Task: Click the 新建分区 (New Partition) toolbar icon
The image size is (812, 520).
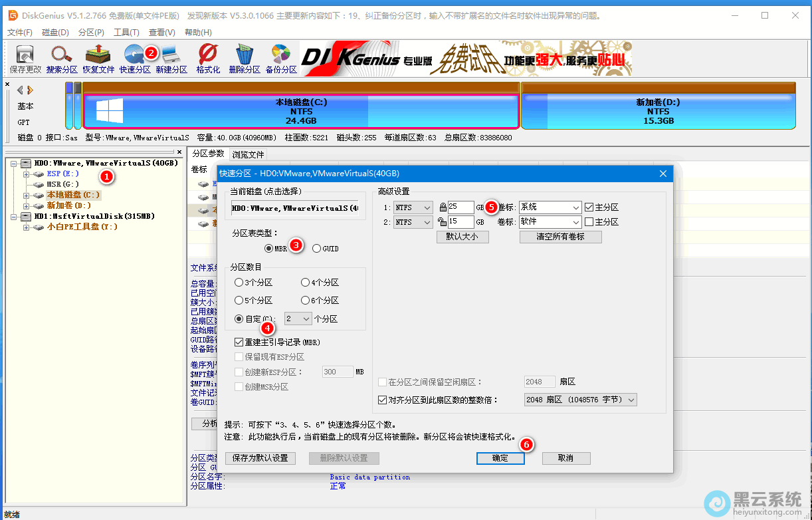Action: click(x=171, y=58)
